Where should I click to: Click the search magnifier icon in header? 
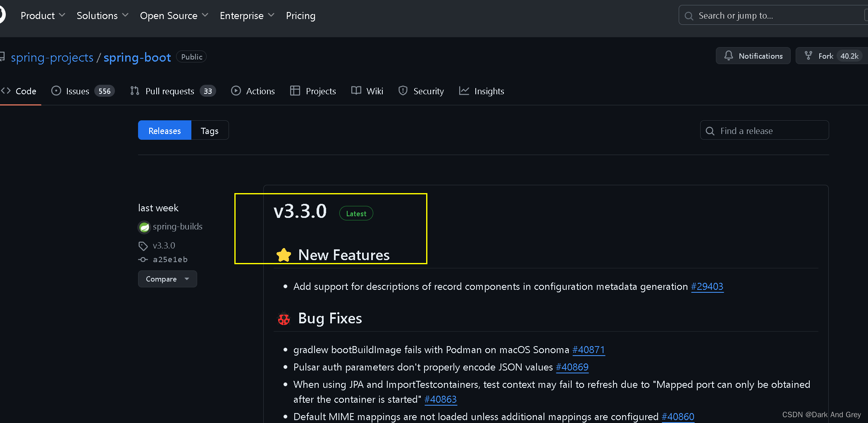(689, 16)
